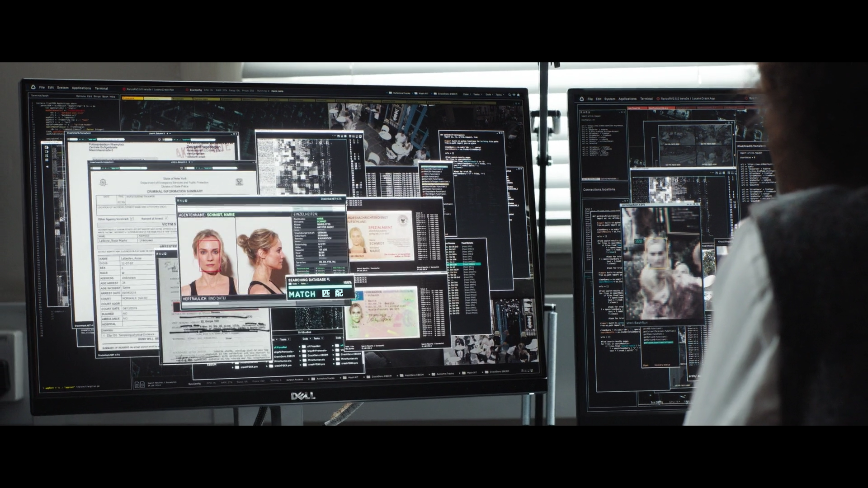Screen dimensions: 868x488
Task: Click Sys.Config in the bottom status bar
Action: [194, 384]
